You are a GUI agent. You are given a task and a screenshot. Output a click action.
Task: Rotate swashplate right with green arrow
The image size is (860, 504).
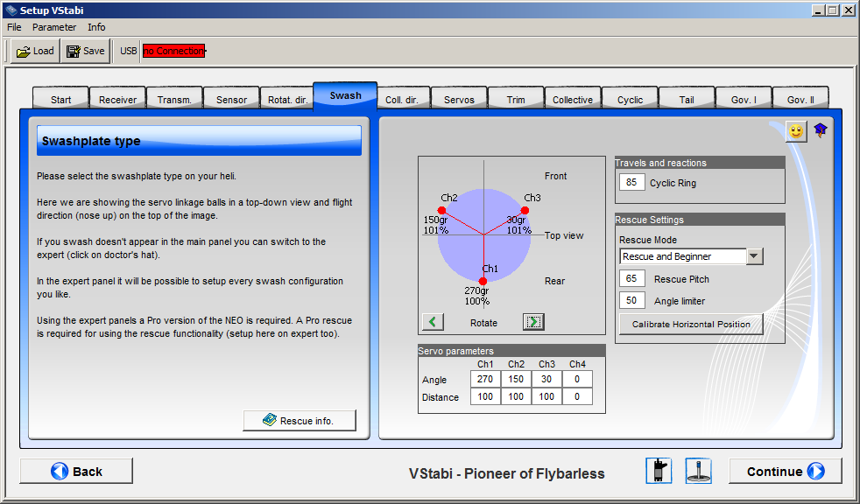click(533, 322)
